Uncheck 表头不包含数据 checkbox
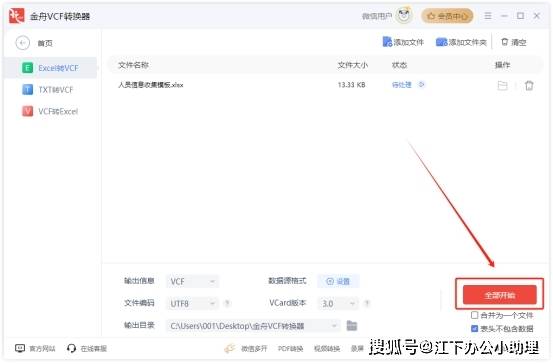The height and width of the screenshot is (364, 553). click(475, 328)
